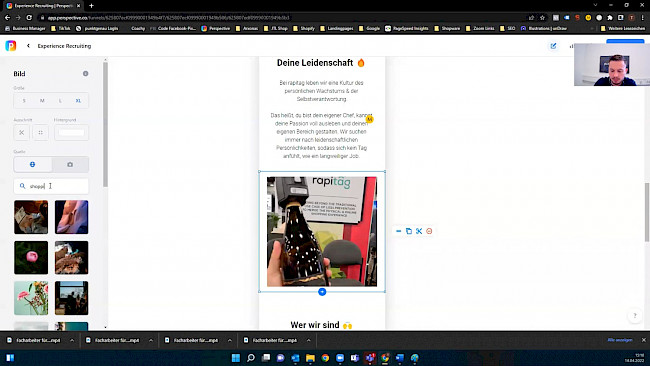650x366 pixels.
Task: Click the Perspective logo in the app header
Action: pyautogui.click(x=11, y=46)
